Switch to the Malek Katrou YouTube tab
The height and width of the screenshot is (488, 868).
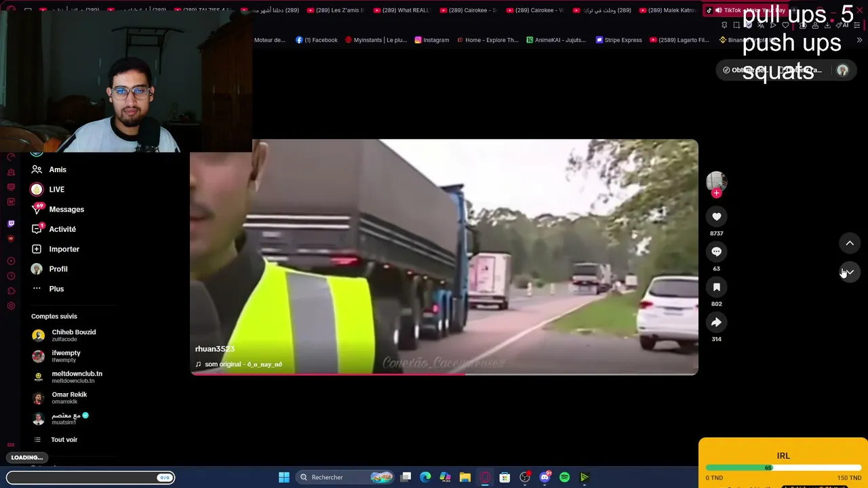tap(667, 10)
